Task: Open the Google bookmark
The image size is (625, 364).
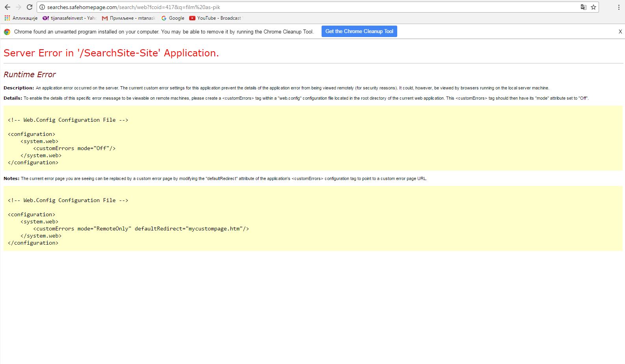Action: (x=173, y=18)
